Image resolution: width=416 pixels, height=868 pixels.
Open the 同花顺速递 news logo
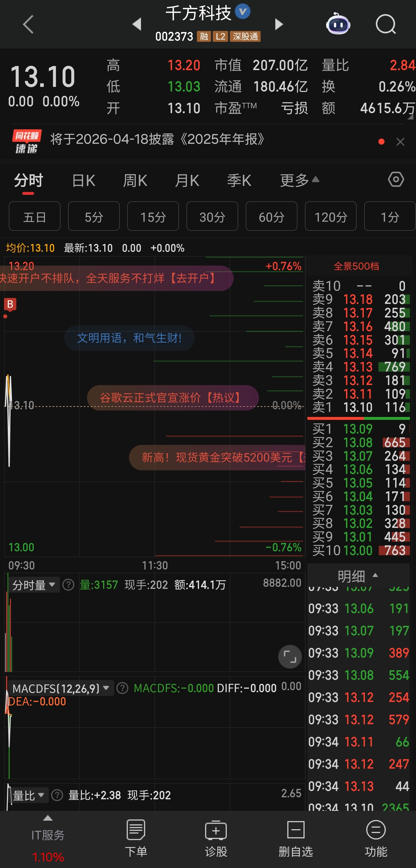pyautogui.click(x=27, y=141)
